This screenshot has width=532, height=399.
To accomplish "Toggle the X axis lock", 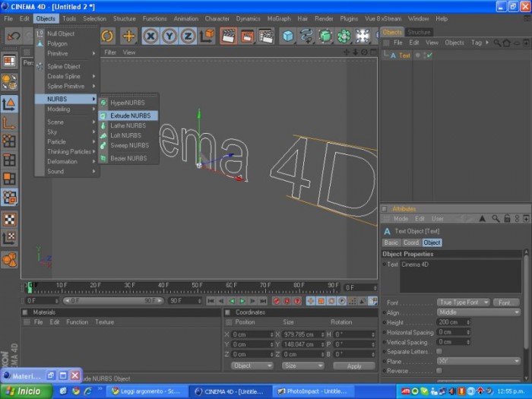I will pos(150,36).
